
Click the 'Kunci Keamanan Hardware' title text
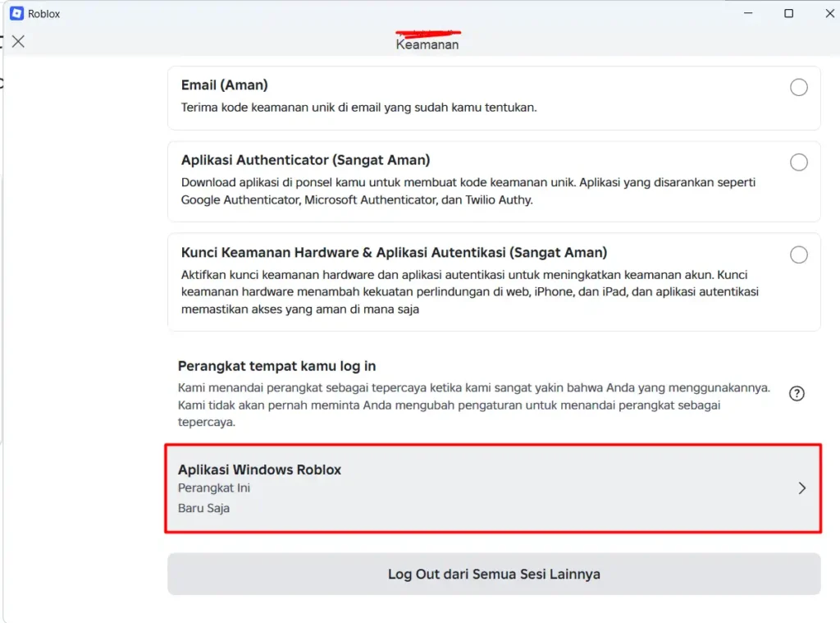pos(394,253)
